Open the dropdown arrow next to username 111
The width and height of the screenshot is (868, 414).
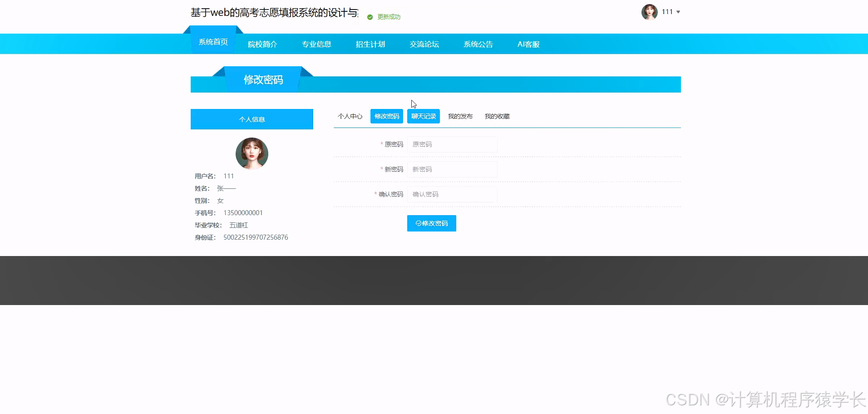coord(678,12)
